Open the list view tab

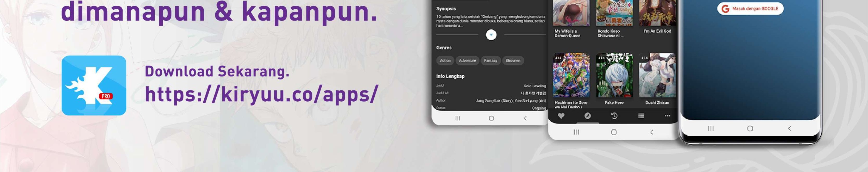coord(641,116)
